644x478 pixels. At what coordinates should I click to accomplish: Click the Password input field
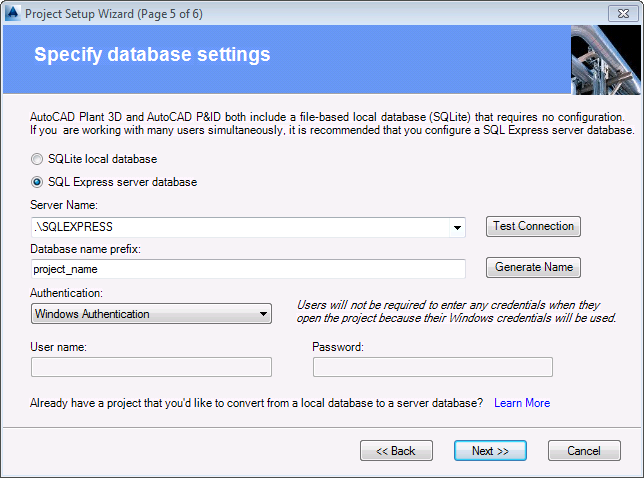click(x=432, y=367)
